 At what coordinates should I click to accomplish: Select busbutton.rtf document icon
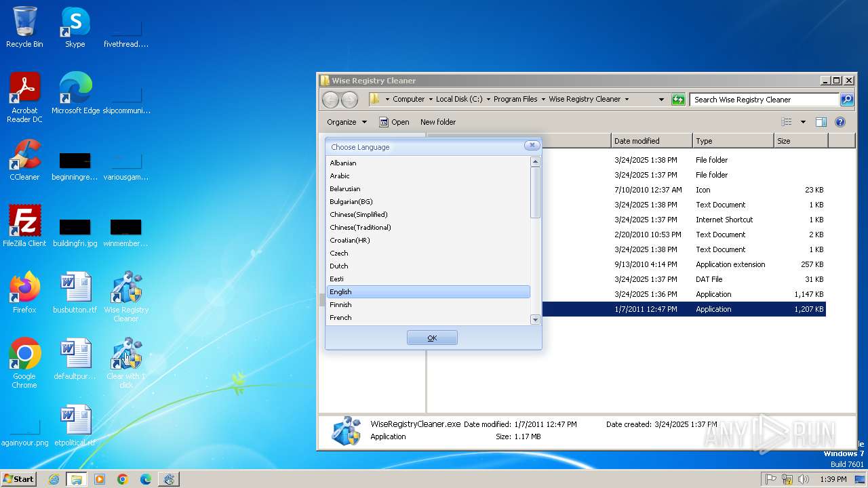tap(75, 292)
